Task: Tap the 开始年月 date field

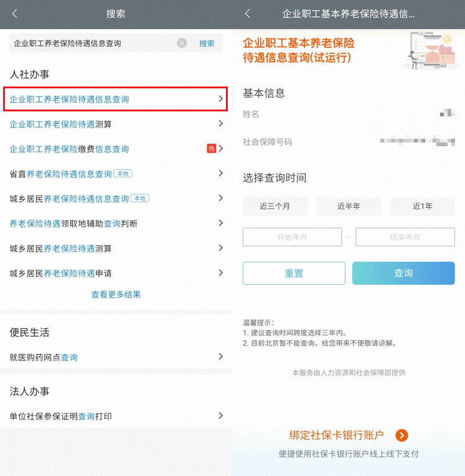Action: point(292,237)
